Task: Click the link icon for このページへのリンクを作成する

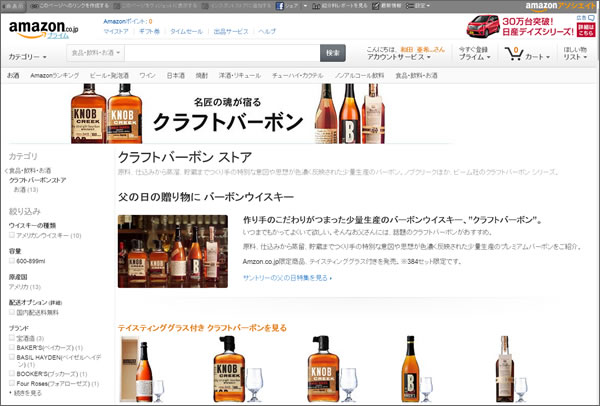Action: [34, 6]
